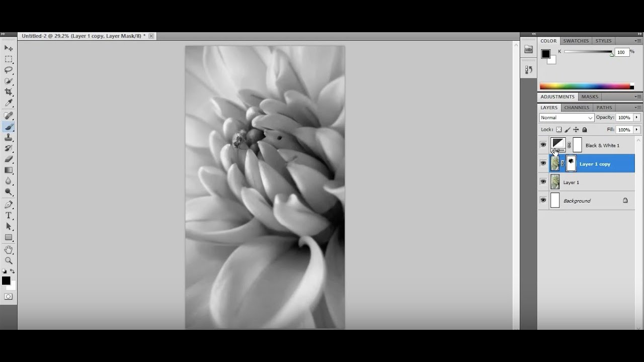The width and height of the screenshot is (644, 362).
Task: Switch to the Layers tab
Action: coord(549,108)
